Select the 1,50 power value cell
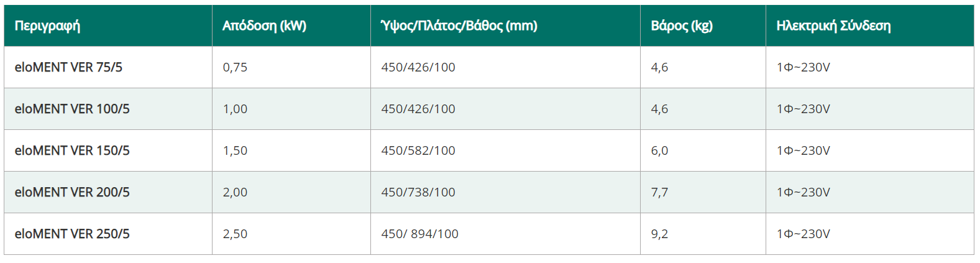This screenshot has height=263, width=980. click(x=235, y=150)
